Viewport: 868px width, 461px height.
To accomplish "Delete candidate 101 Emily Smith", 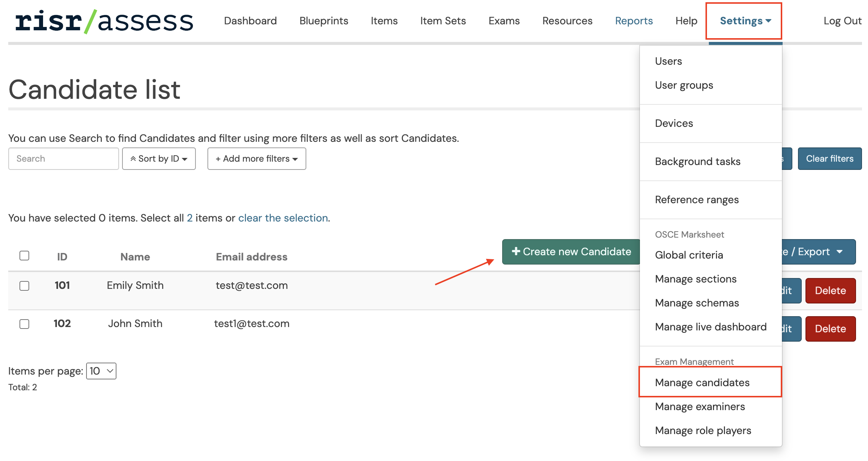I will [831, 291].
